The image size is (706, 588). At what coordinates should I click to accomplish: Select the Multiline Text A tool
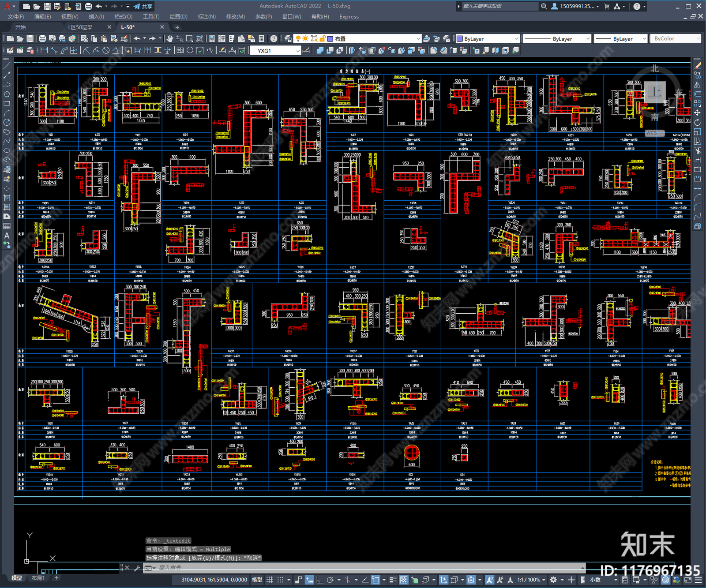[x=7, y=236]
